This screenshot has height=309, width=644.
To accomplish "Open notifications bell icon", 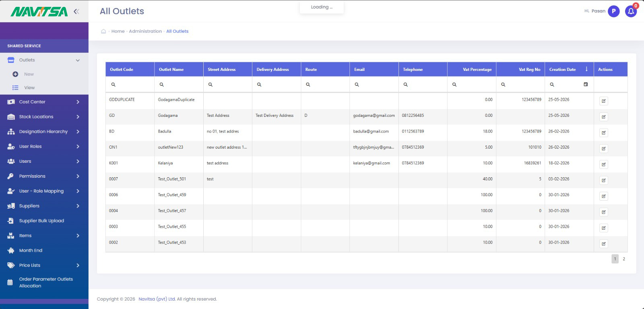I will (x=631, y=11).
